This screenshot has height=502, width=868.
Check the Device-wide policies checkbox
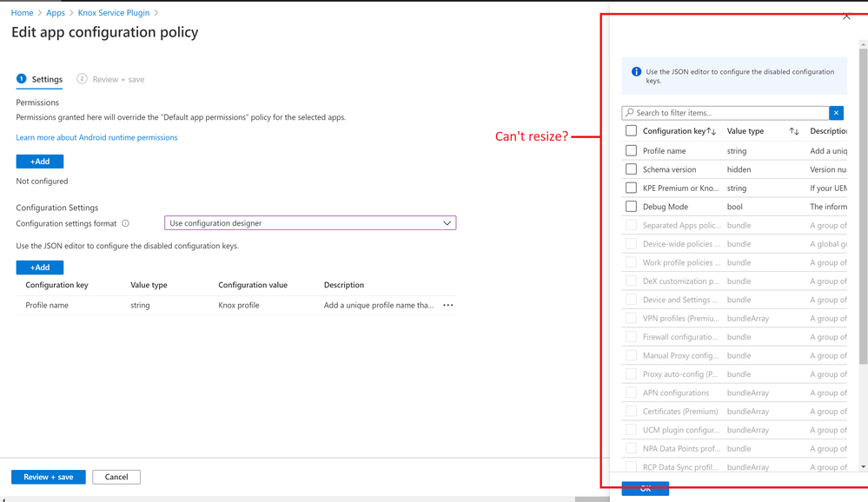(631, 243)
